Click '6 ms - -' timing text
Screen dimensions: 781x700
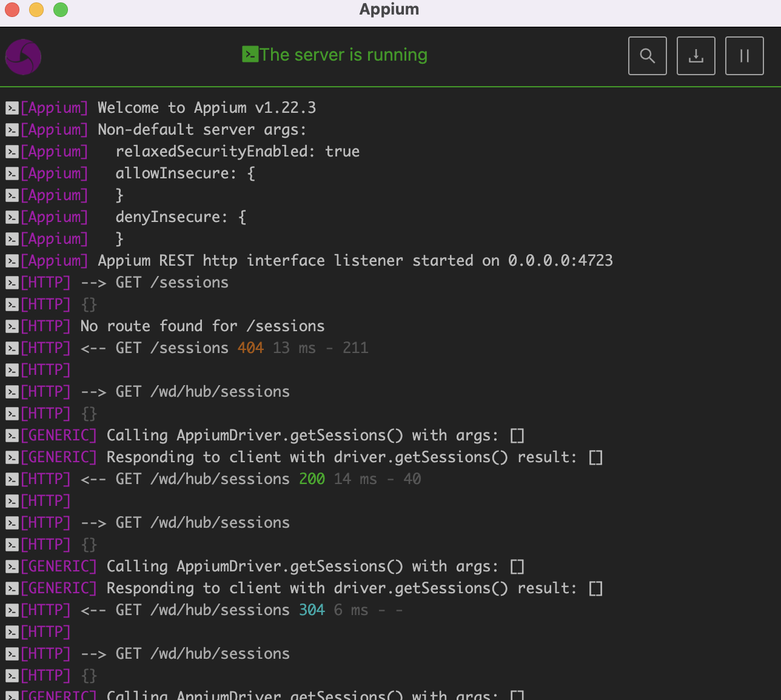coord(369,610)
